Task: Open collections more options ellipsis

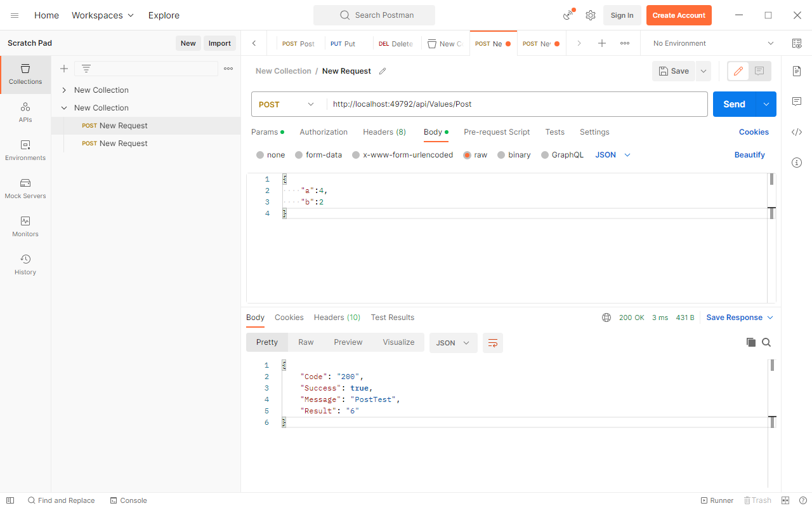Action: (228, 69)
